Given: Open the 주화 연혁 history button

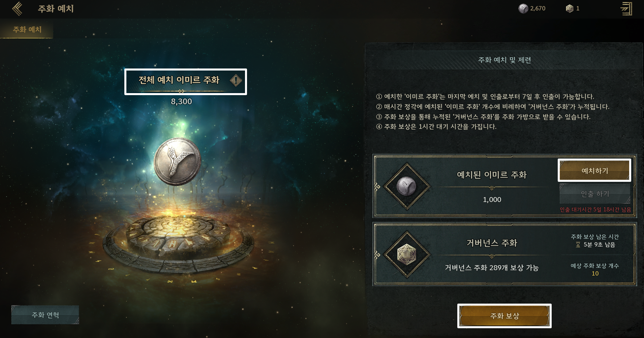Looking at the screenshot, I should 45,315.
